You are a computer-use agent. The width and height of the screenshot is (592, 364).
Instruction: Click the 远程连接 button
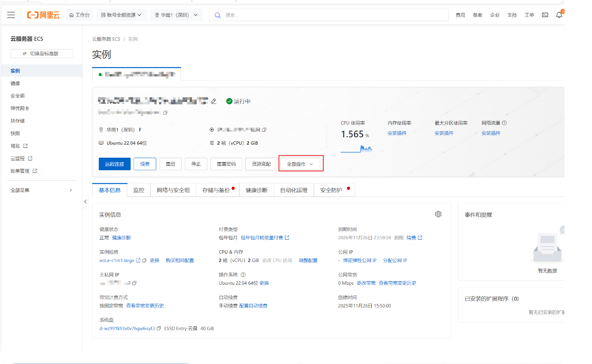(x=115, y=164)
